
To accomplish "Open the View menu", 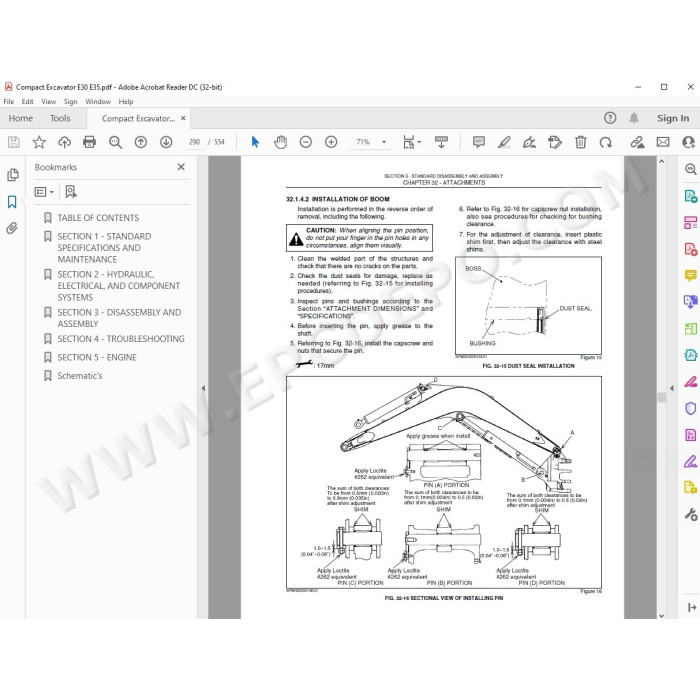I will (49, 102).
